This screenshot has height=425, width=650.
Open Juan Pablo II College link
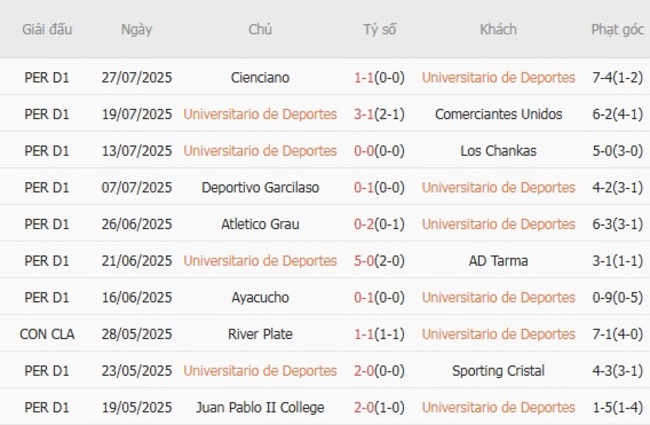click(260, 407)
